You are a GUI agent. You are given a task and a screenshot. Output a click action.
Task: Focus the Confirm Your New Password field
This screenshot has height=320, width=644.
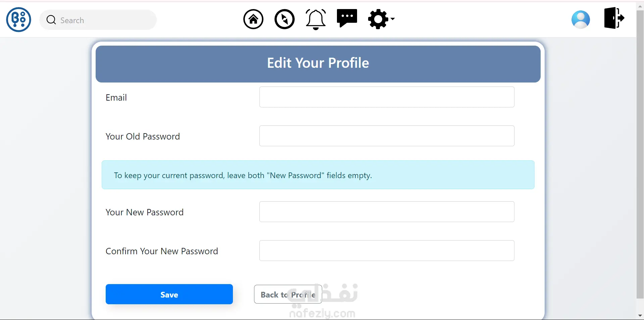tap(387, 251)
